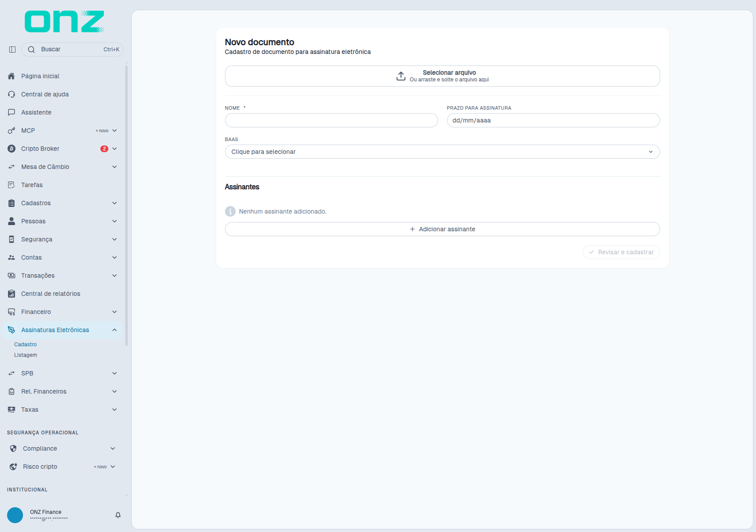Screen dimensions: 756x532
Task: Click the Buscar search field
Action: click(x=72, y=50)
